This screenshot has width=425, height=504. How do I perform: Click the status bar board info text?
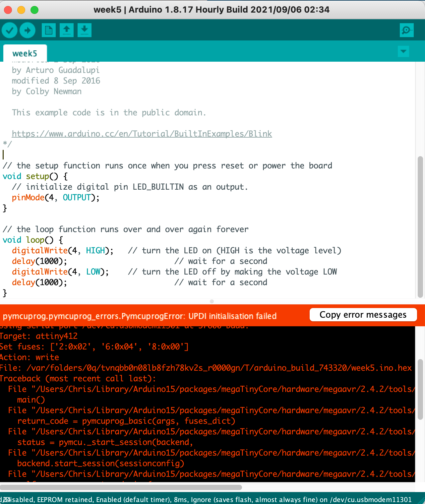[206, 500]
